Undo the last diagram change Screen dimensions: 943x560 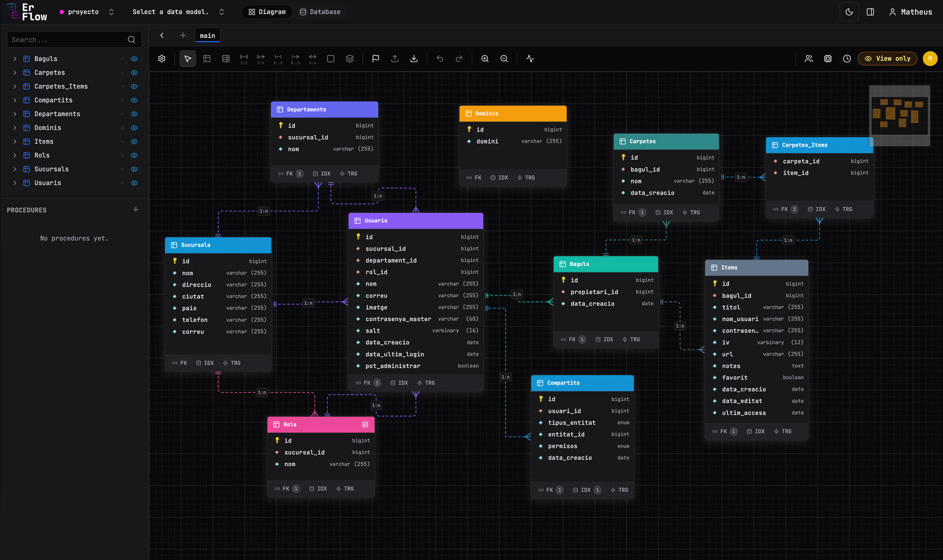(x=440, y=59)
